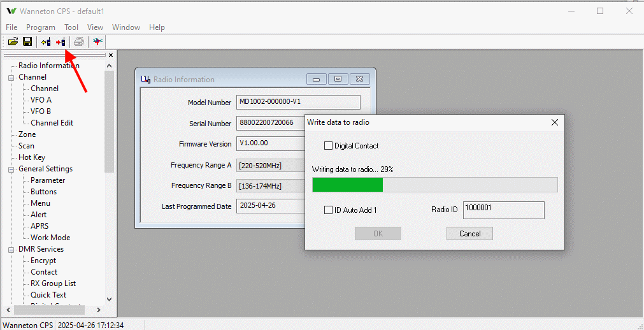Select Channel sub-item under Channel group
644x330 pixels.
[45, 89]
